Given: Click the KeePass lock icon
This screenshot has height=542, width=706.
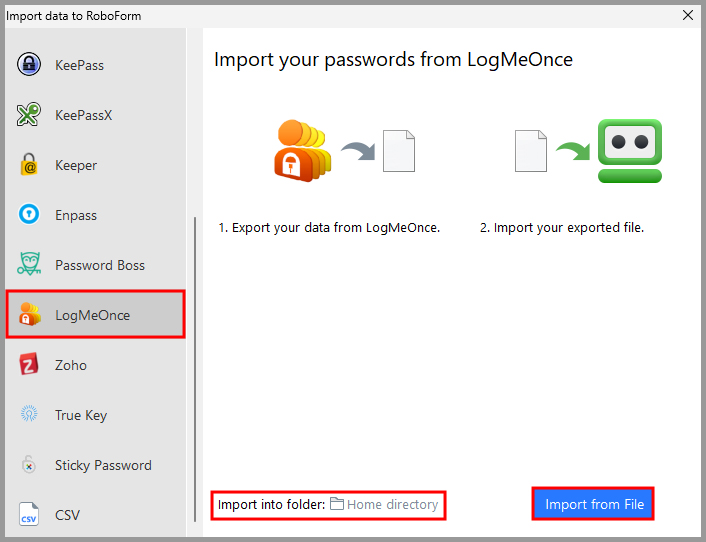Looking at the screenshot, I should click(29, 65).
